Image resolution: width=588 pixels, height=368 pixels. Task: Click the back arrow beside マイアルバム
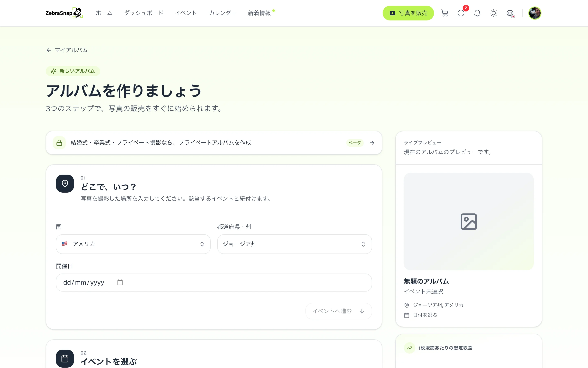tap(49, 50)
